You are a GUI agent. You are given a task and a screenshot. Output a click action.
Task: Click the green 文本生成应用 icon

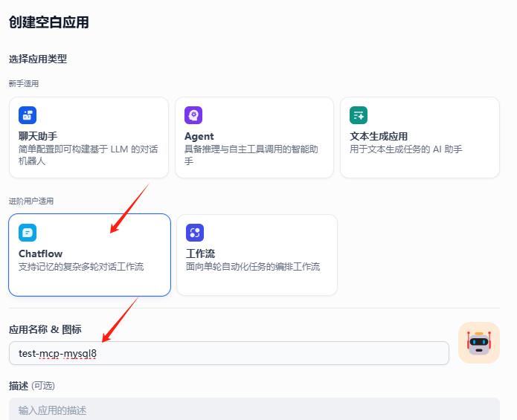(359, 115)
